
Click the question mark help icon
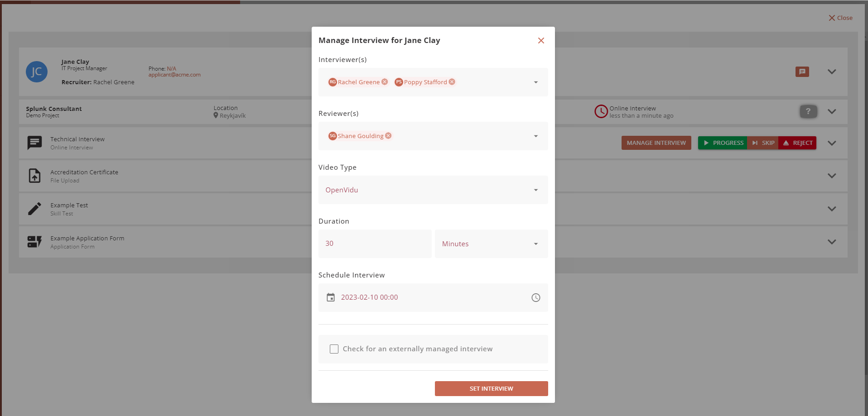click(808, 111)
